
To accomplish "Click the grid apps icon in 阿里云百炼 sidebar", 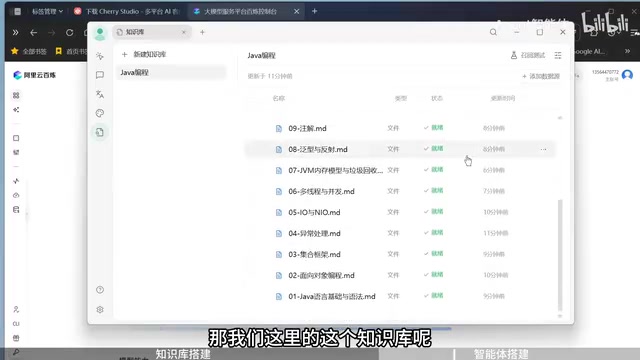I will (x=16, y=96).
